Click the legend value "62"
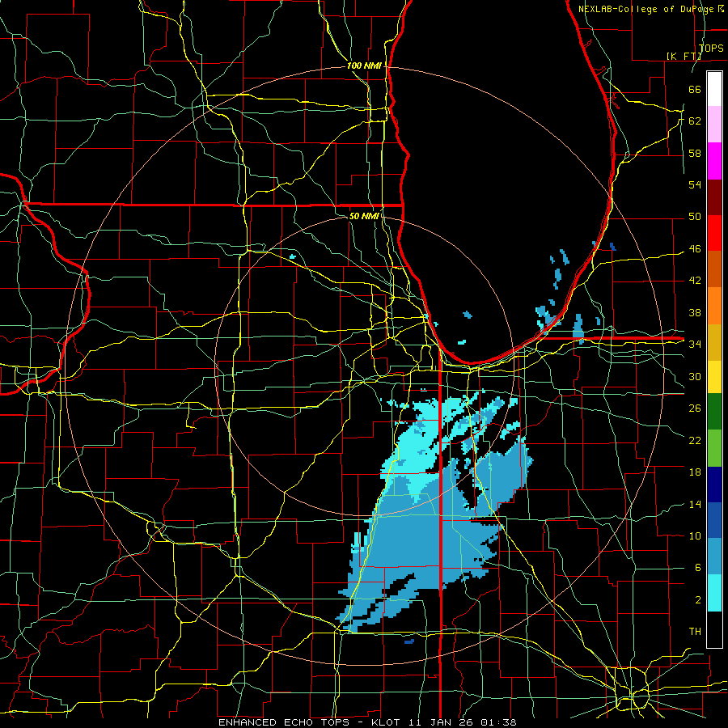The image size is (728, 728). click(x=695, y=121)
